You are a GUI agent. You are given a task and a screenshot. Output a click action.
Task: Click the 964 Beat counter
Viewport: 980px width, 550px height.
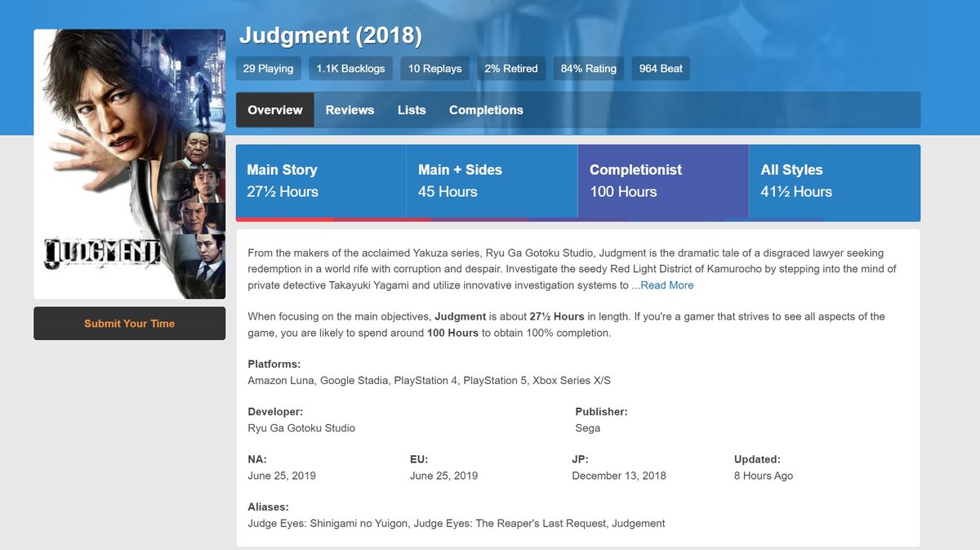tap(660, 68)
